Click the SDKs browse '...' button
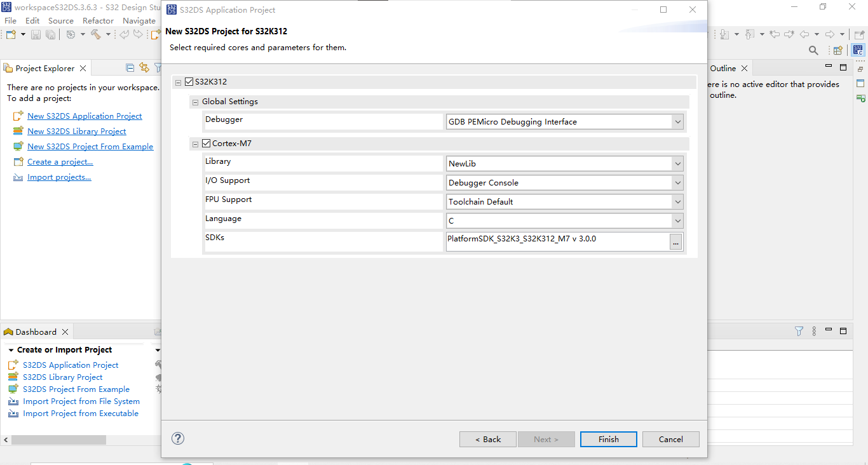 click(x=676, y=242)
